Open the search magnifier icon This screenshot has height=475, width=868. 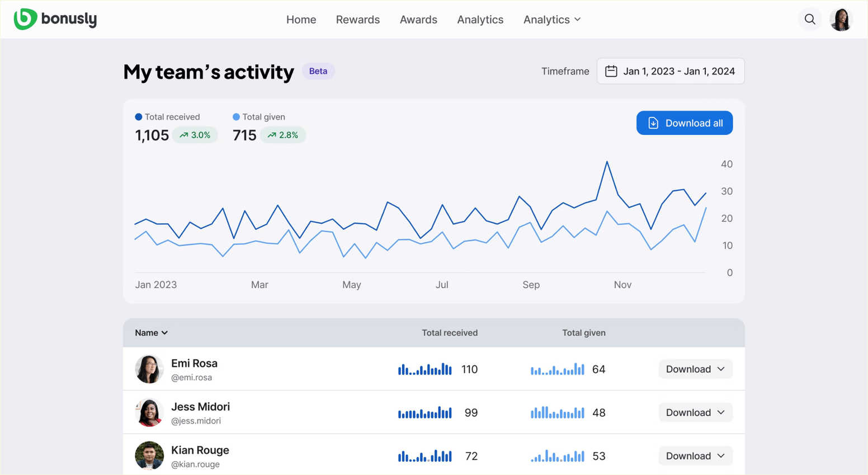810,20
